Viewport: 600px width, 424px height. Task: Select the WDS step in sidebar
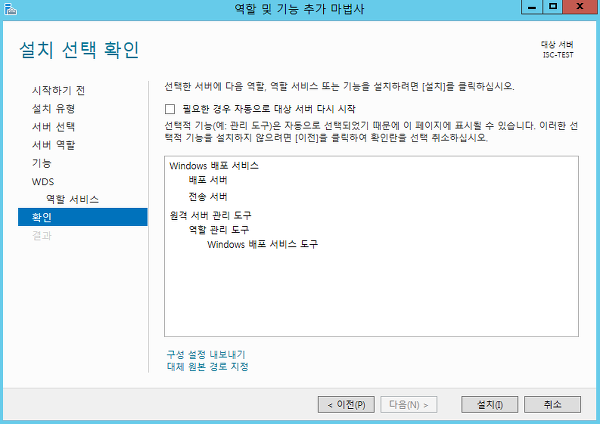[x=43, y=181]
